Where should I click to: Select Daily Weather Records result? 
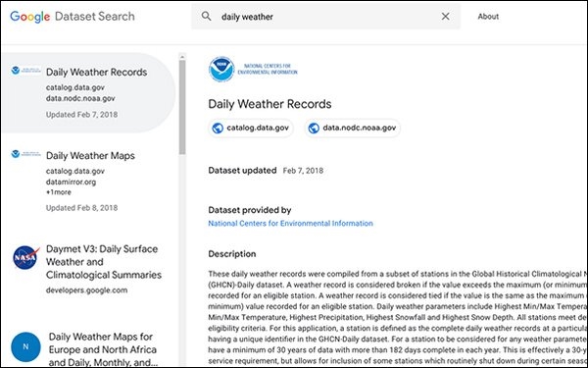tap(88, 93)
